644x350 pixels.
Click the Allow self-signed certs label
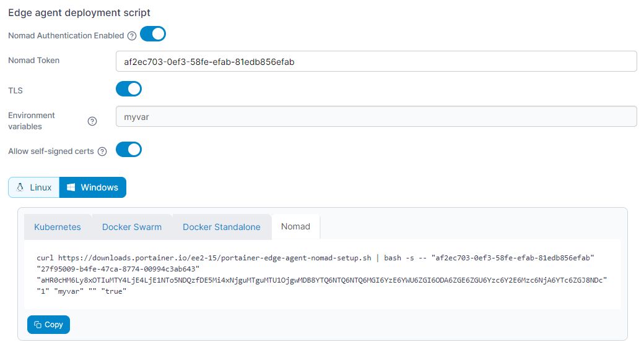tap(51, 152)
